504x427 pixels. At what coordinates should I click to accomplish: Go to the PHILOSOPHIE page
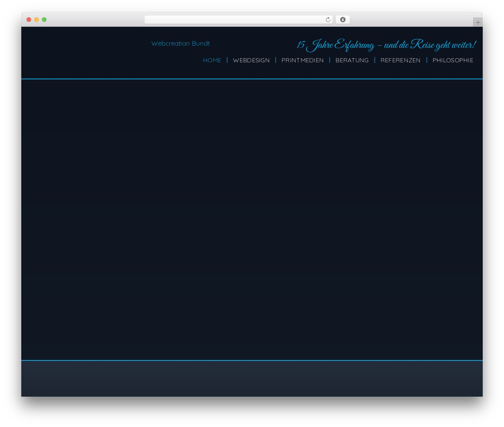[453, 60]
